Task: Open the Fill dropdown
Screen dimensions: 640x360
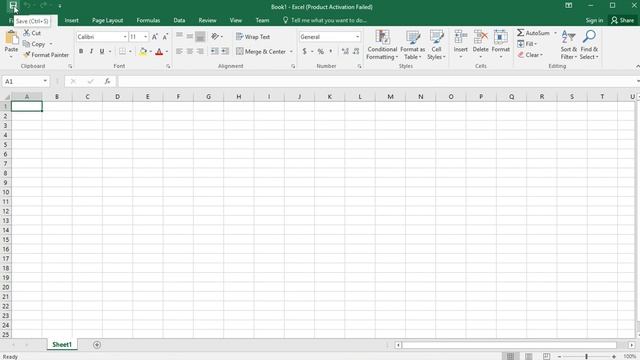Action: 527,44
